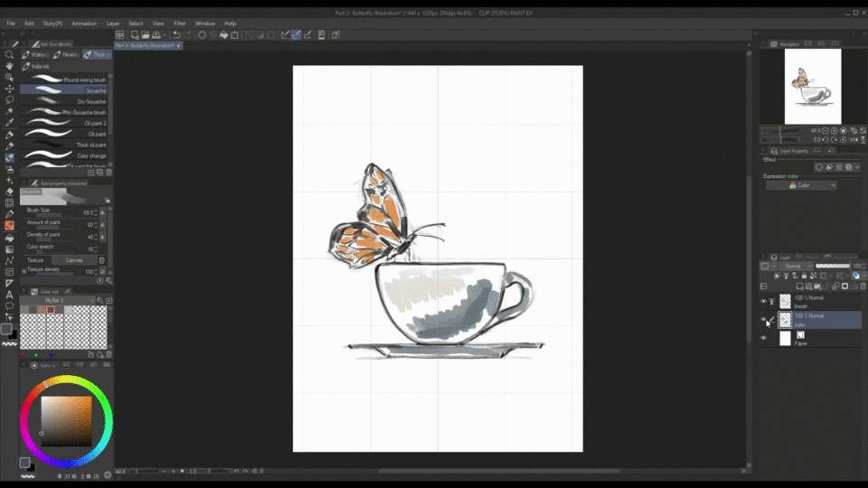The width and height of the screenshot is (868, 488).
Task: Select the Lasso selection tool
Action: pos(9,100)
